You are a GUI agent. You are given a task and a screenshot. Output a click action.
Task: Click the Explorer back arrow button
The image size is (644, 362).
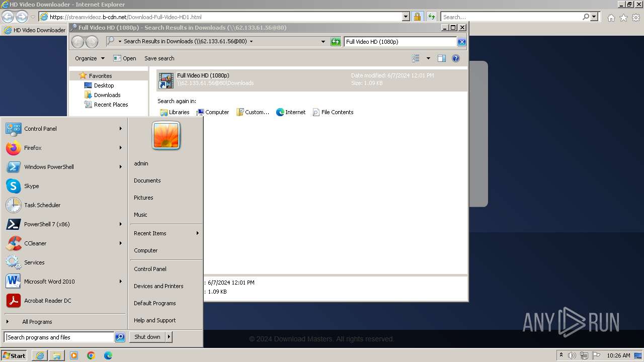coord(77,42)
